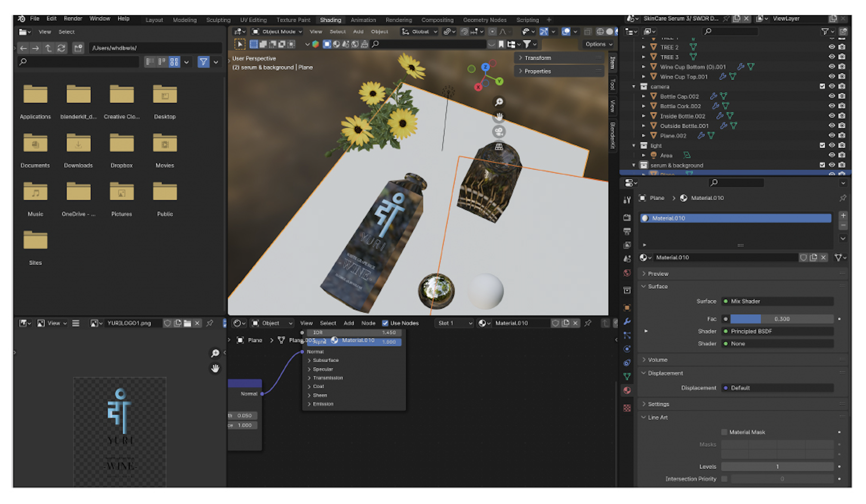Viewport: 866px width, 504px height.
Task: Create new folder icon in file browser
Action: tap(78, 48)
